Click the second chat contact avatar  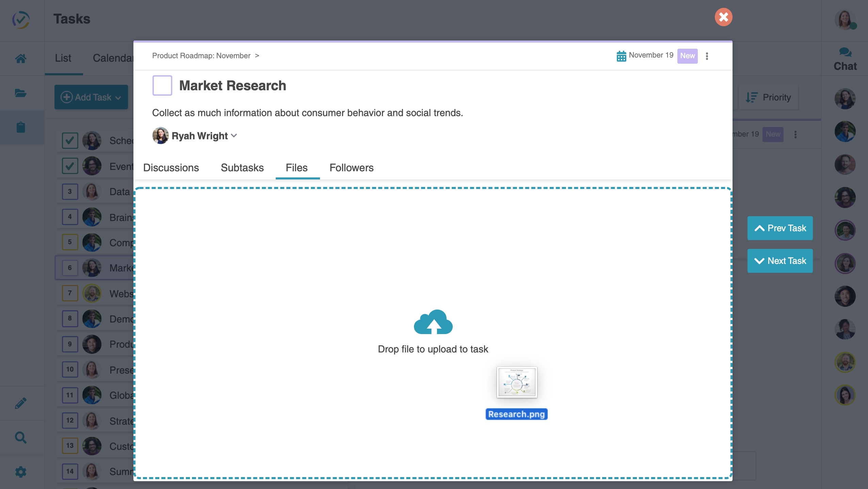click(x=845, y=131)
